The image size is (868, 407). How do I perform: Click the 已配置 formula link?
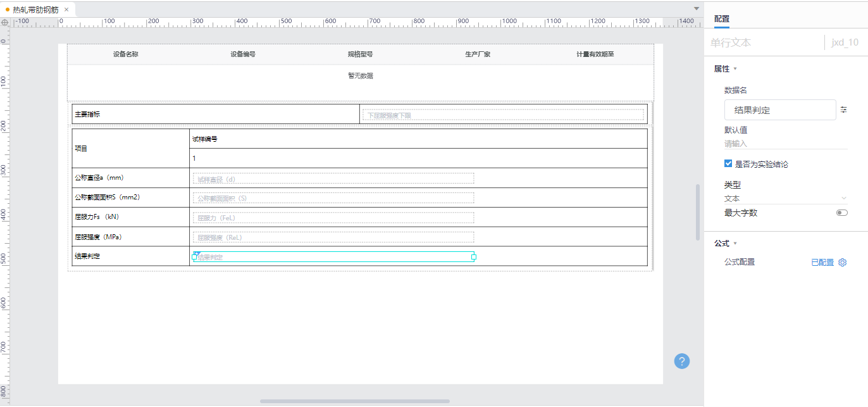click(x=822, y=262)
